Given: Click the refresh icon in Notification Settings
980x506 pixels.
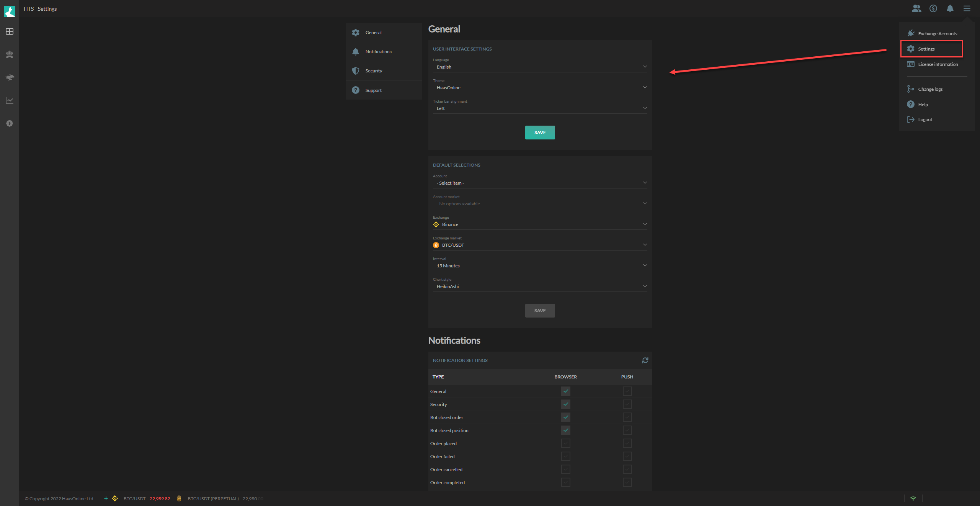Looking at the screenshot, I should [645, 360].
